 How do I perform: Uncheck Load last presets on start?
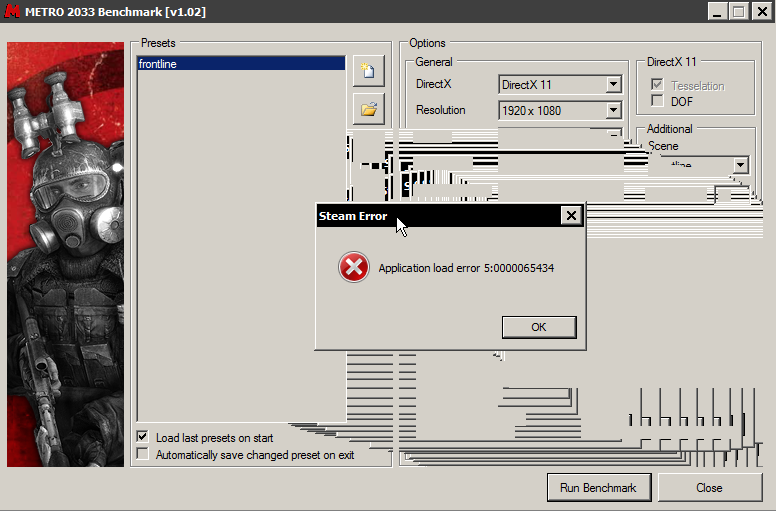(143, 437)
